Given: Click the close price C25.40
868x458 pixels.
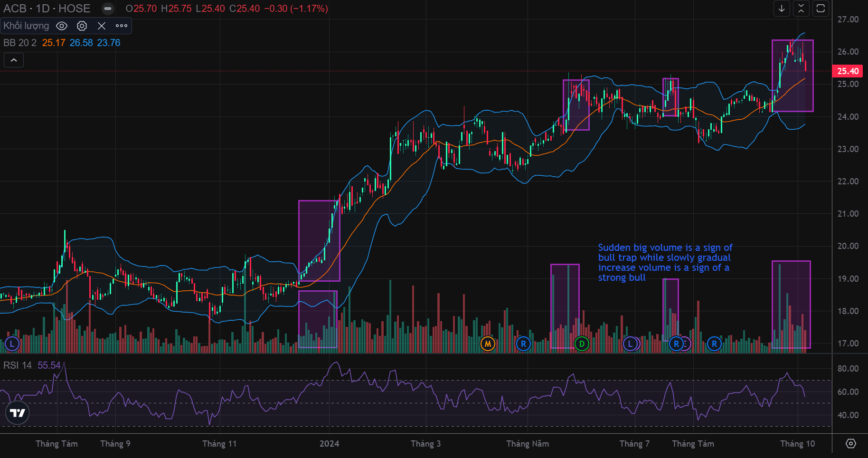Looking at the screenshot, I should point(245,9).
